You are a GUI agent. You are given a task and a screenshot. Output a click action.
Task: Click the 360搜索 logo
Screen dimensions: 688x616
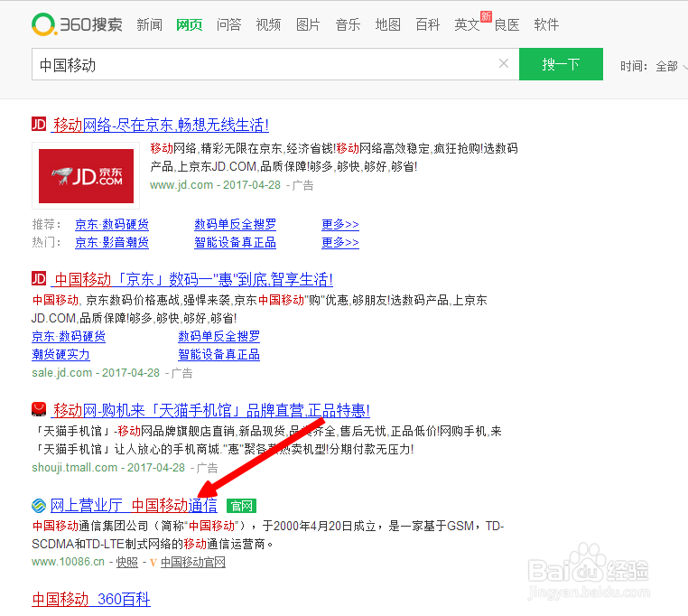78,24
